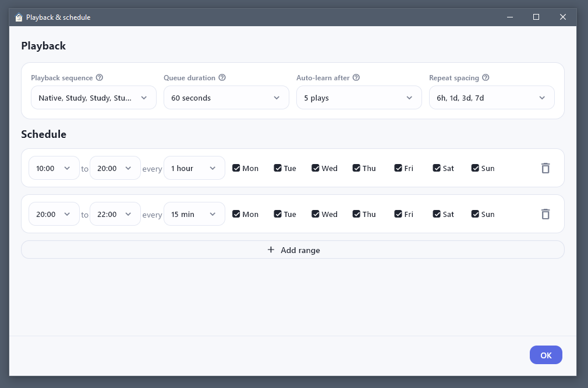The image size is (588, 388).
Task: Open the 10:00 start time dropdown
Action: [x=54, y=168]
